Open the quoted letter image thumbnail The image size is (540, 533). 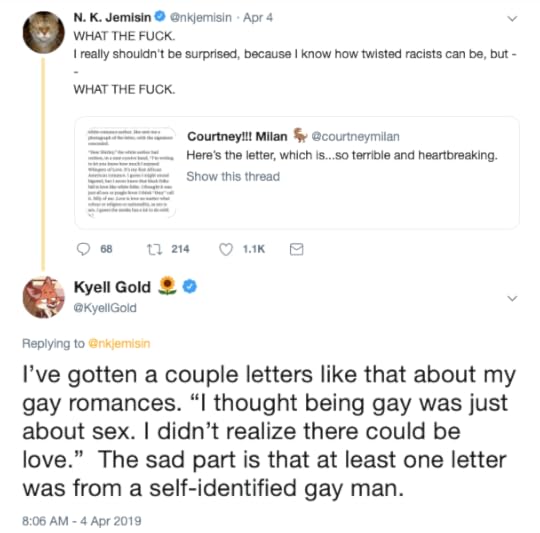click(131, 173)
